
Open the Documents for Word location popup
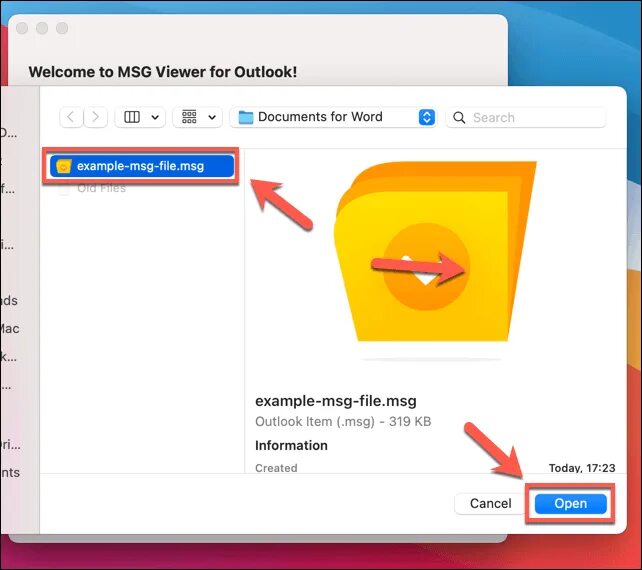333,117
